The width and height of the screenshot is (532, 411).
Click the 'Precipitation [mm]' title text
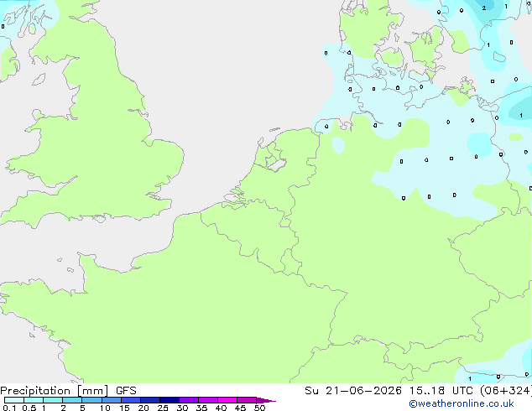[55, 391]
